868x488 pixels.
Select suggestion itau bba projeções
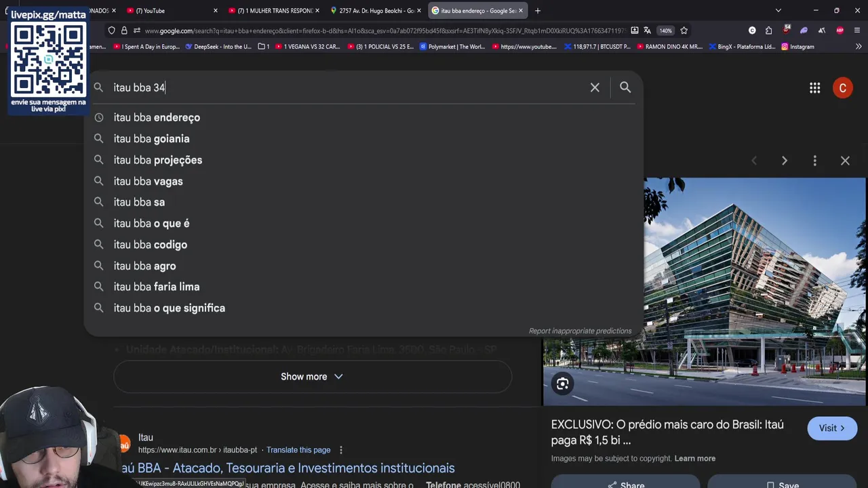363,160
